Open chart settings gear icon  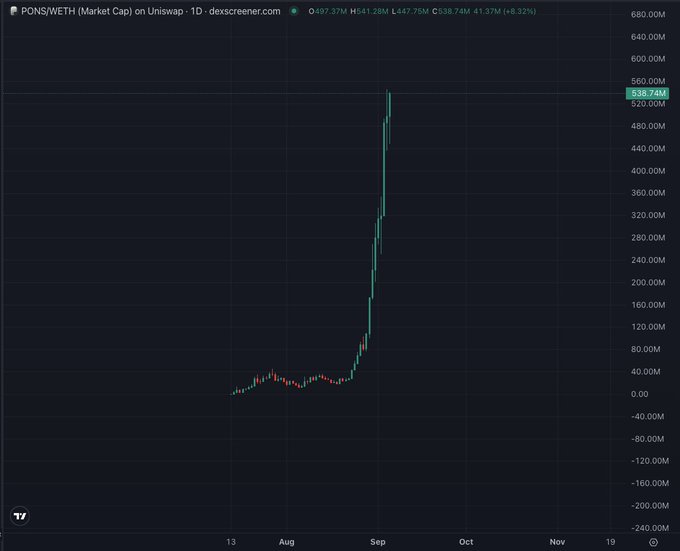pos(654,542)
